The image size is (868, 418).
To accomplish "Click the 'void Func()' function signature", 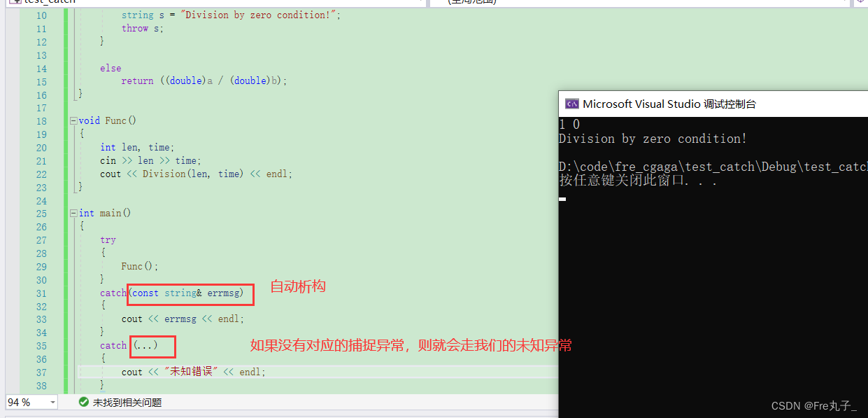I will (108, 121).
